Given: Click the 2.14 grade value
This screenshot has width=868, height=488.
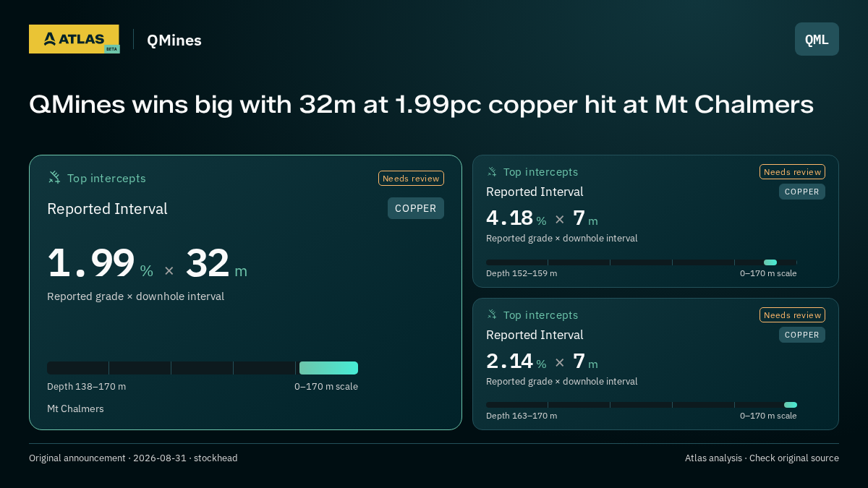Looking at the screenshot, I should 509,361.
